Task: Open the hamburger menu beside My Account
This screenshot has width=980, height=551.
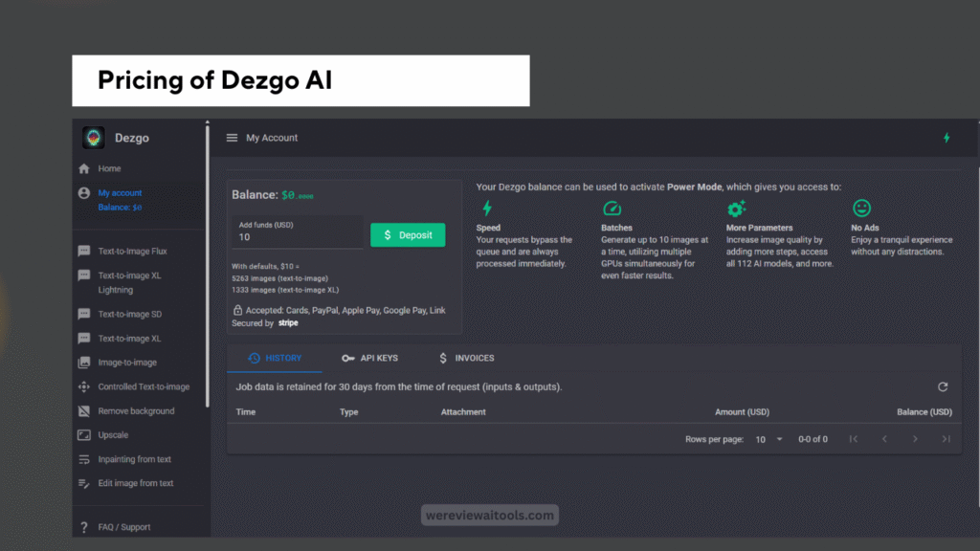Action: click(232, 138)
